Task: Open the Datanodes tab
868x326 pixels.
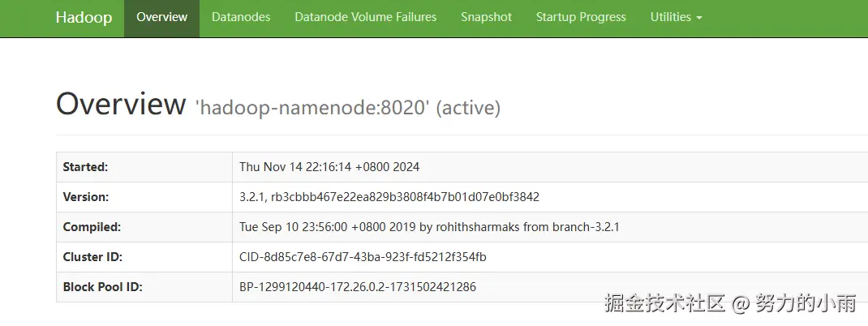Action: click(241, 17)
